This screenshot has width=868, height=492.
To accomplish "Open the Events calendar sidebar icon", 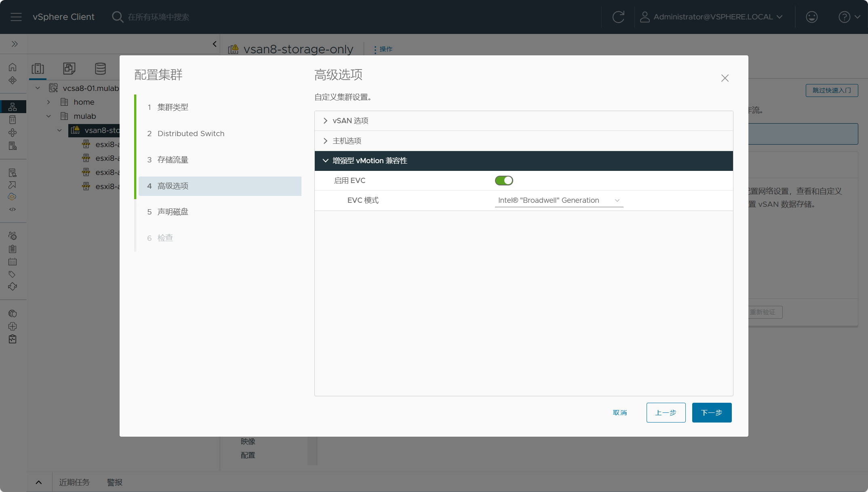I will [13, 262].
